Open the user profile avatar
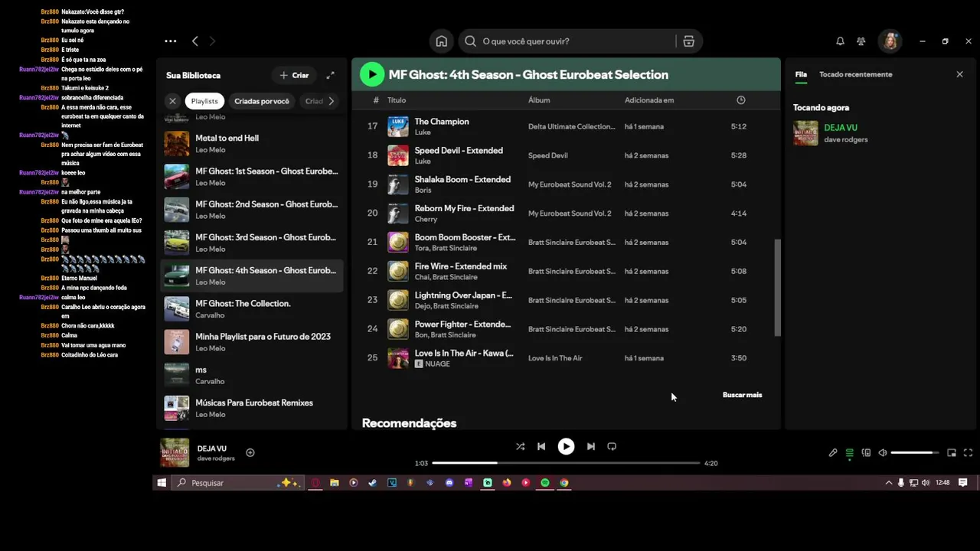 point(890,41)
